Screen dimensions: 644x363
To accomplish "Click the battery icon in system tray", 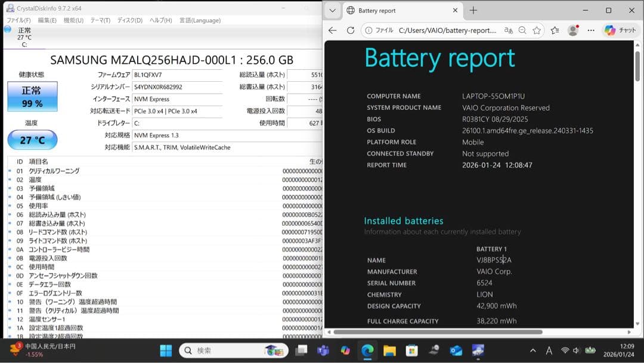I will [591, 350].
